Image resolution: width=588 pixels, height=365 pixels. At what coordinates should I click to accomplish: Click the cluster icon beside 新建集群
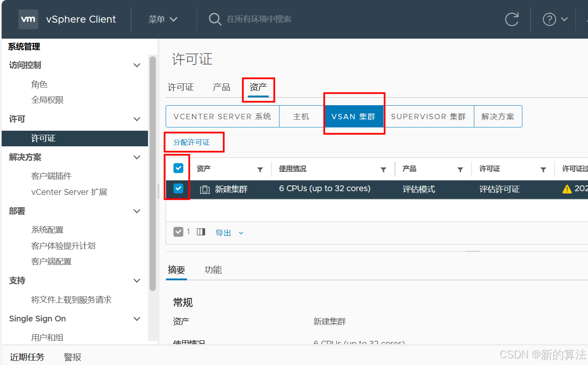coord(205,189)
